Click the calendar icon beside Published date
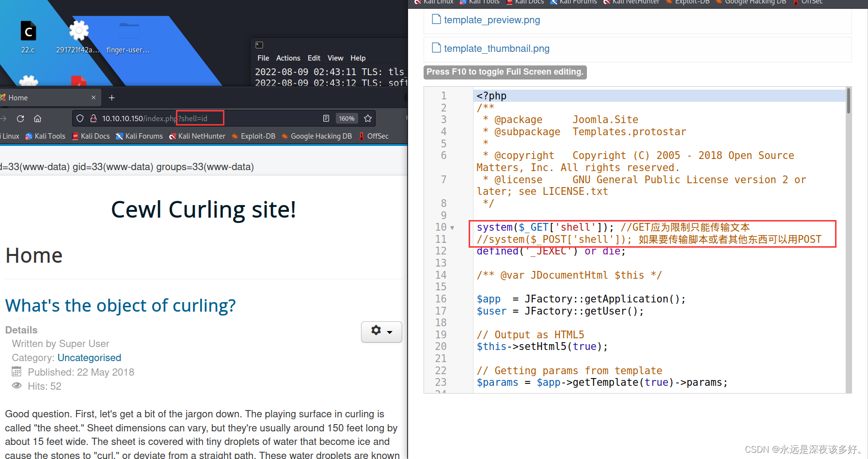The image size is (868, 459). tap(16, 372)
